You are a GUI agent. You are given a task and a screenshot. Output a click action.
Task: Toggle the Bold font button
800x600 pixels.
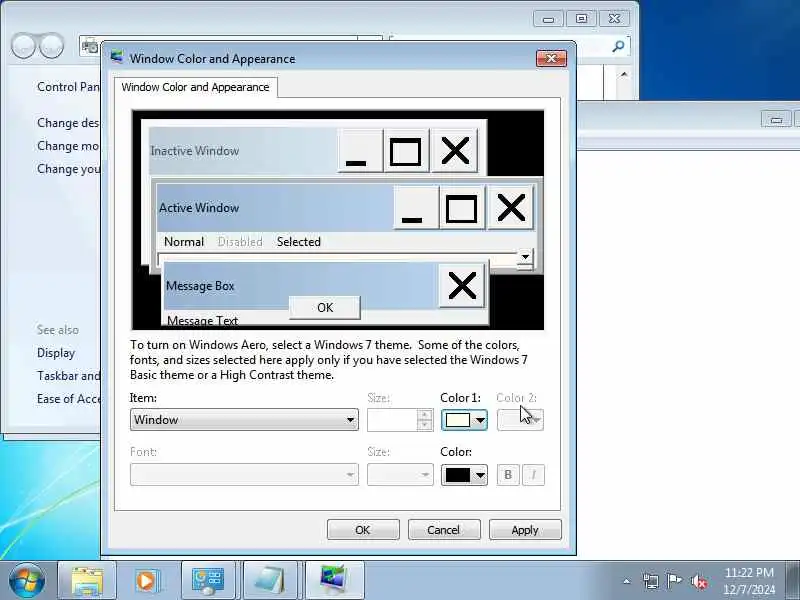tap(508, 474)
